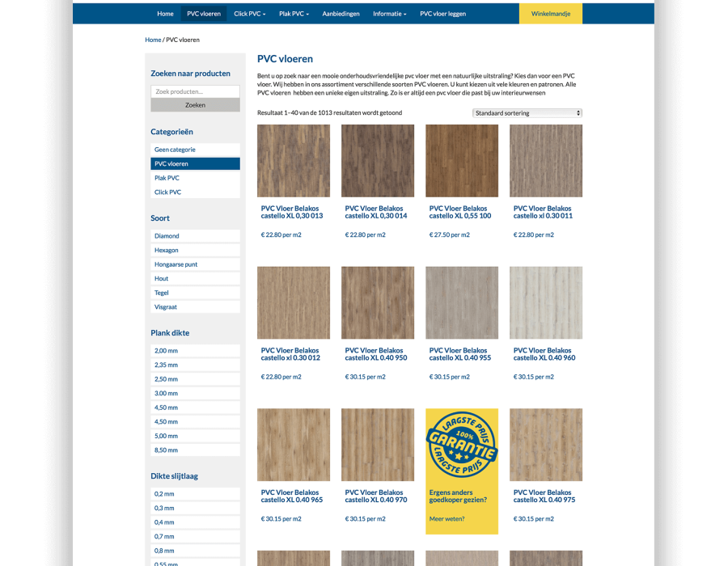Click price € 27.50 per m2
Screen dimensions: 728x566
click(x=449, y=234)
